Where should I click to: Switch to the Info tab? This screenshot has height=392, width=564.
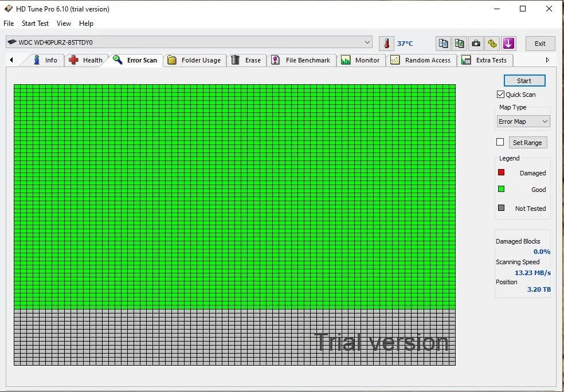[x=45, y=60]
